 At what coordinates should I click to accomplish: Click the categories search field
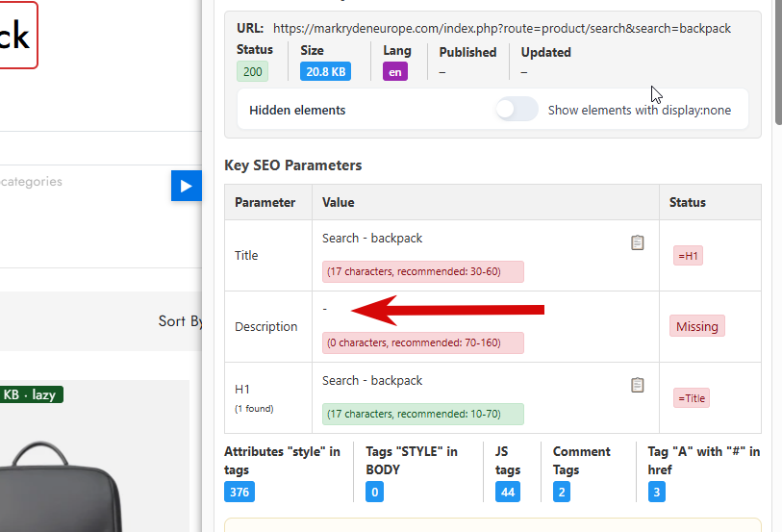(x=85, y=182)
